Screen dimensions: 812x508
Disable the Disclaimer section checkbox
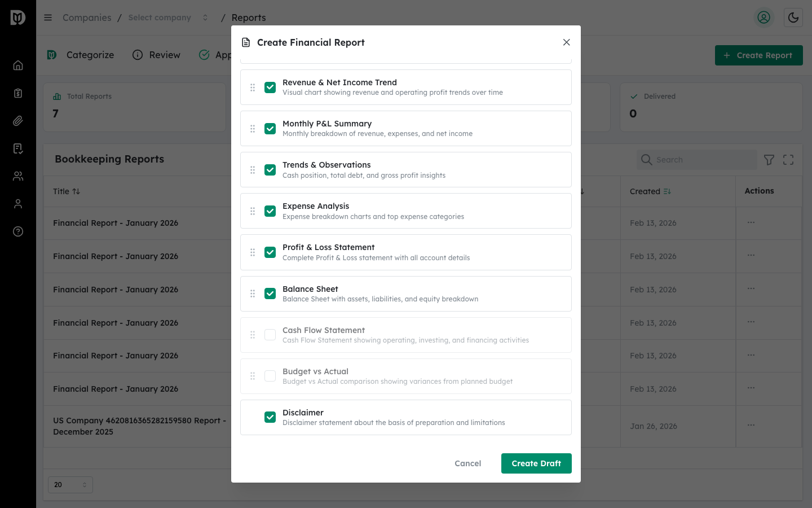click(270, 417)
